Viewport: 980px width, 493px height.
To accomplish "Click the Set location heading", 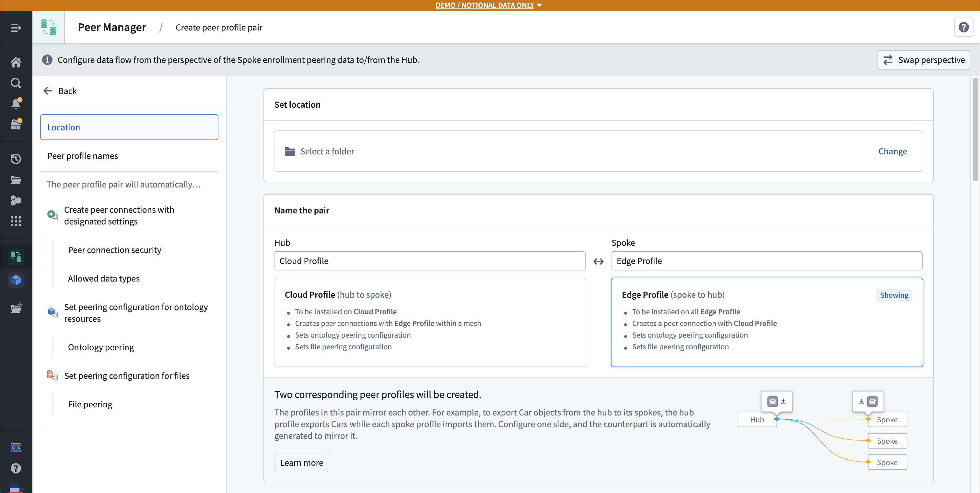I will (297, 105).
